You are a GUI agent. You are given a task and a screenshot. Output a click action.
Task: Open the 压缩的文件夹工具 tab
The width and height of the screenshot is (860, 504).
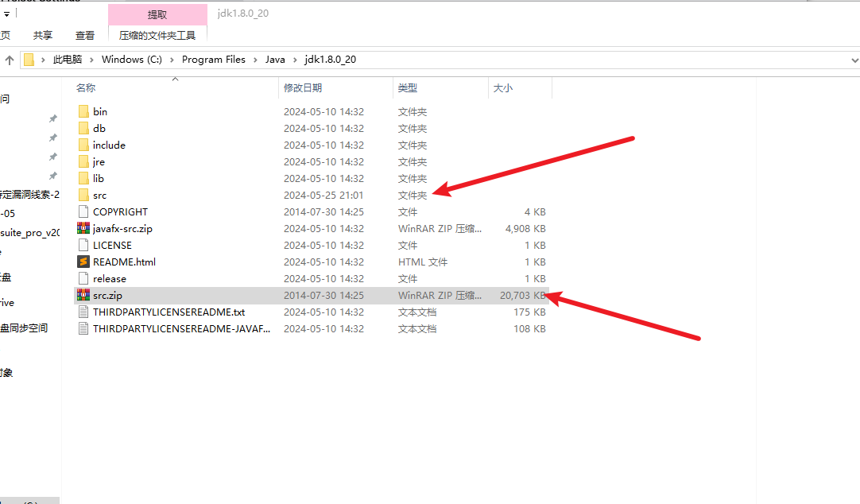[x=157, y=36]
